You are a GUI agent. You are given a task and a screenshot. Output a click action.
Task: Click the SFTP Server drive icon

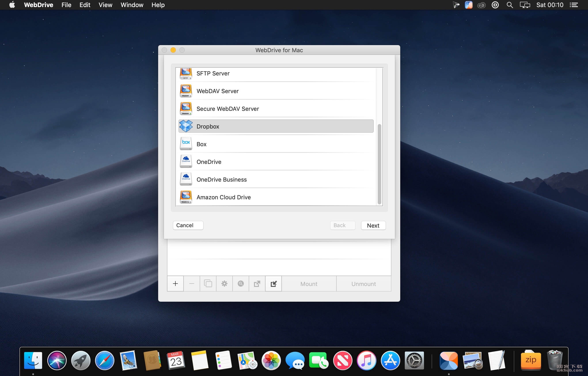(x=186, y=74)
